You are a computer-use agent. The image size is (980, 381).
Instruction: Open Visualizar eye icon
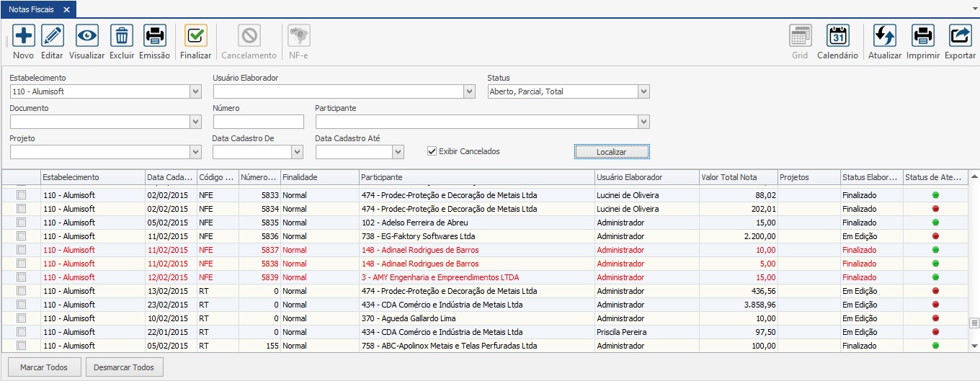click(x=87, y=36)
